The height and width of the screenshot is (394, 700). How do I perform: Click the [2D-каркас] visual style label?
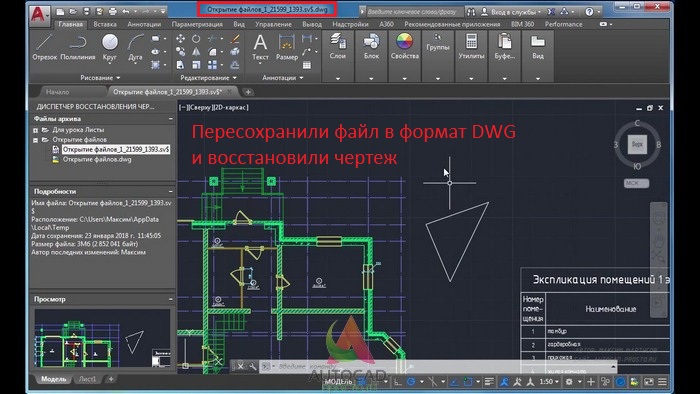[230, 108]
